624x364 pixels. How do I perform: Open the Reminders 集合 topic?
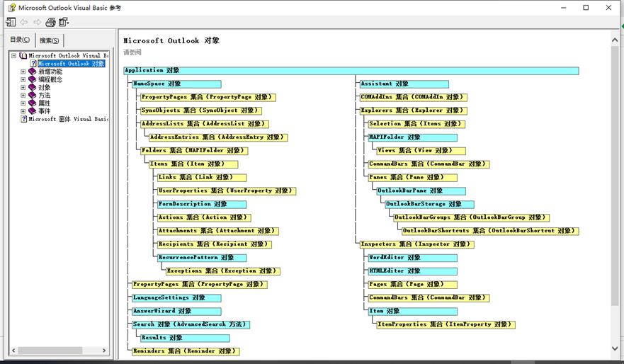click(186, 351)
